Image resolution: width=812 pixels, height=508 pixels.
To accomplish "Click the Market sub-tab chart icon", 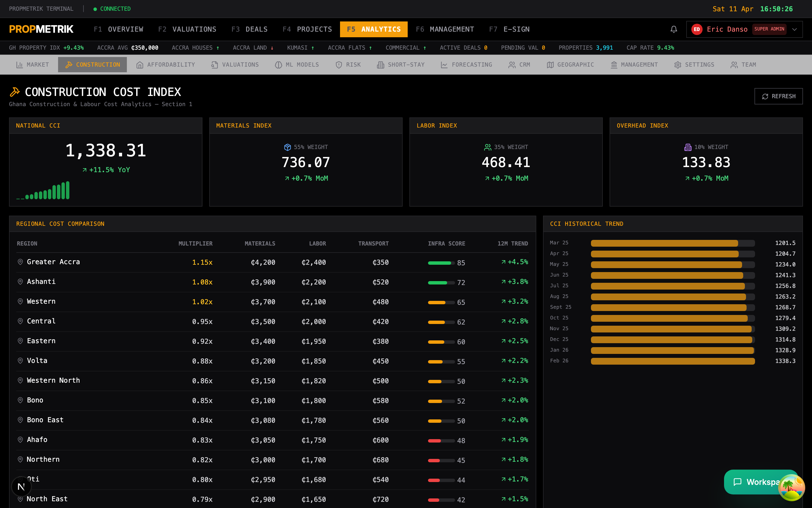I will pyautogui.click(x=19, y=65).
